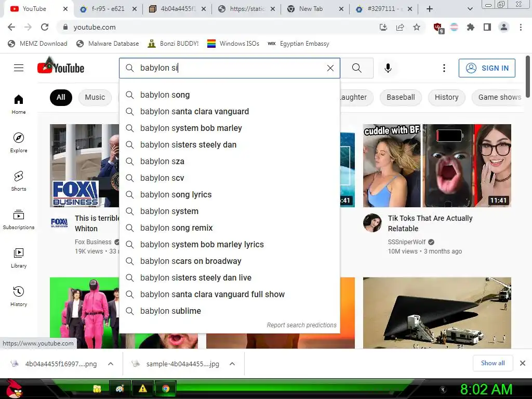Click Report search predictions

point(302,325)
